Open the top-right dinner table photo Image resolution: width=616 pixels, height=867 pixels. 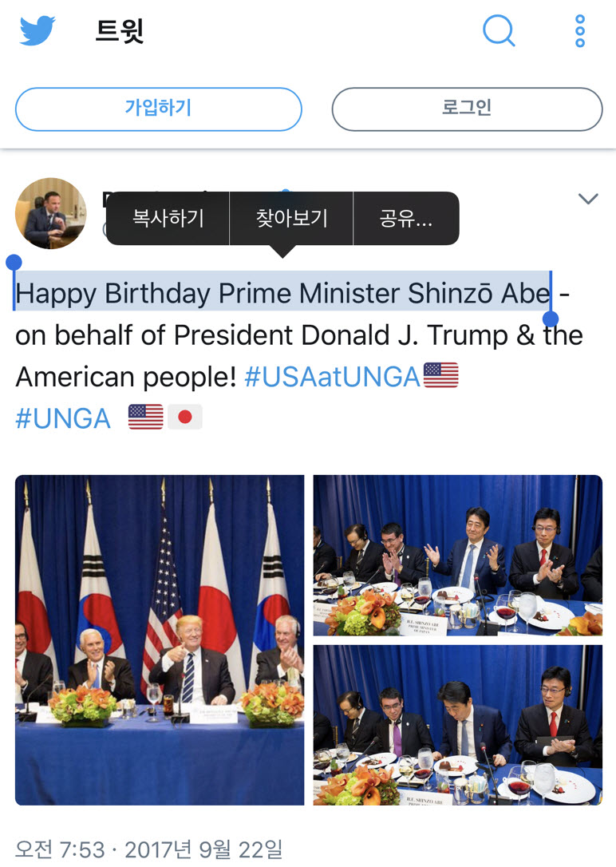(457, 556)
